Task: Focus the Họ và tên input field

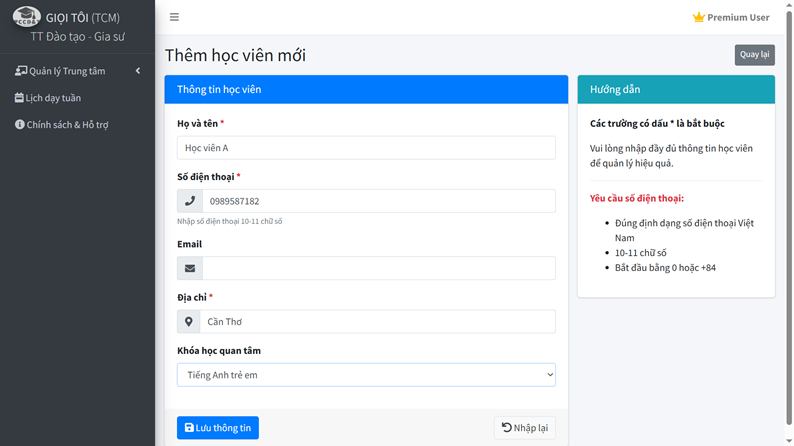Action: 366,148
